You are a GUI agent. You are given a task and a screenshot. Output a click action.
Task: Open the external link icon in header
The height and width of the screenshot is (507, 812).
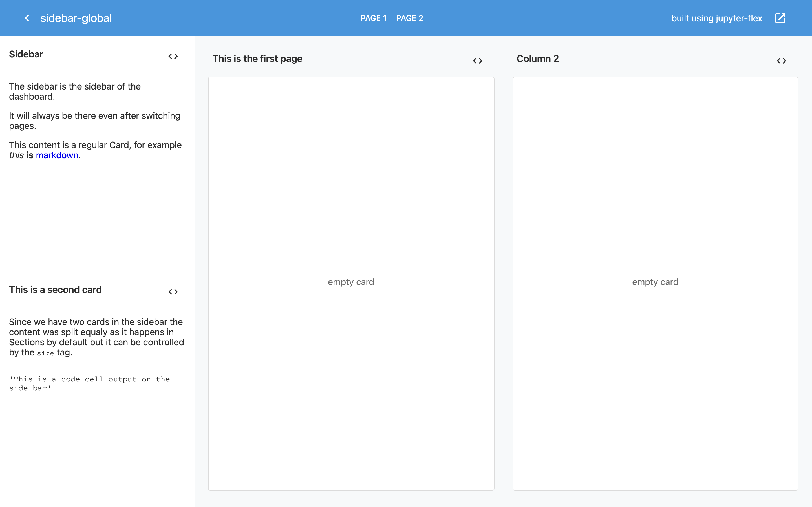click(x=780, y=18)
